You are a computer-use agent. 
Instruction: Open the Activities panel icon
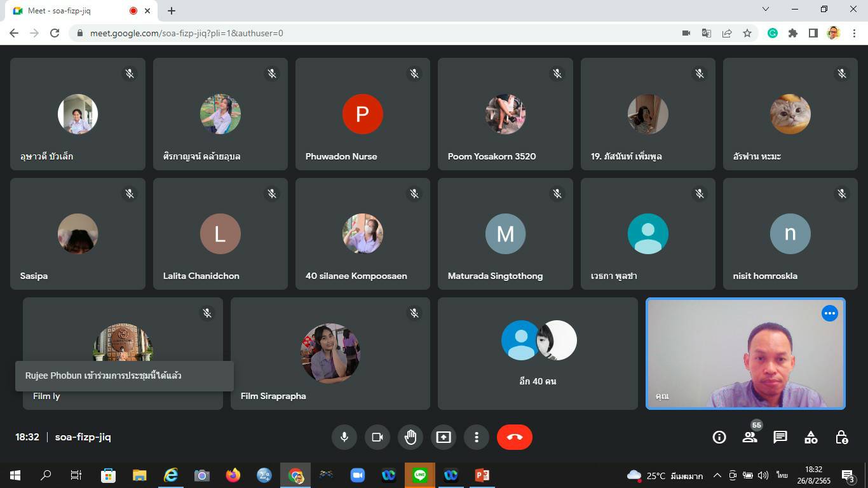811,437
